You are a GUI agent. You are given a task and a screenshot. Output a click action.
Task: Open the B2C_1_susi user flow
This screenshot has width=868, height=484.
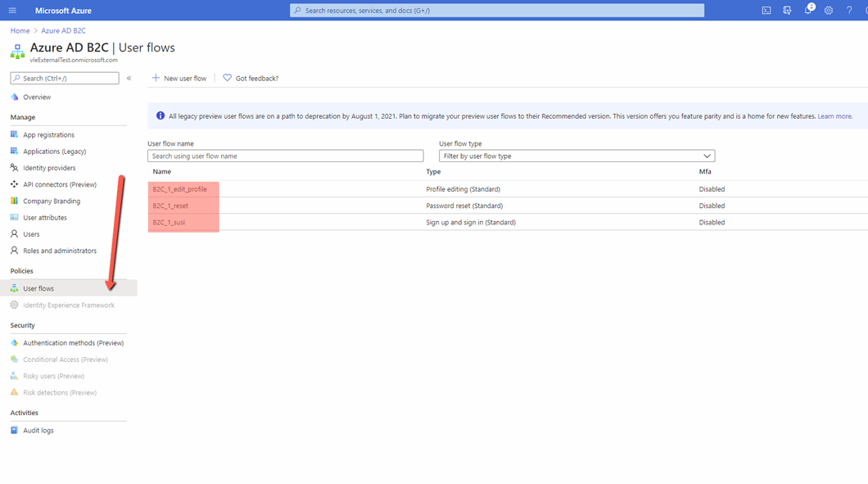click(169, 222)
